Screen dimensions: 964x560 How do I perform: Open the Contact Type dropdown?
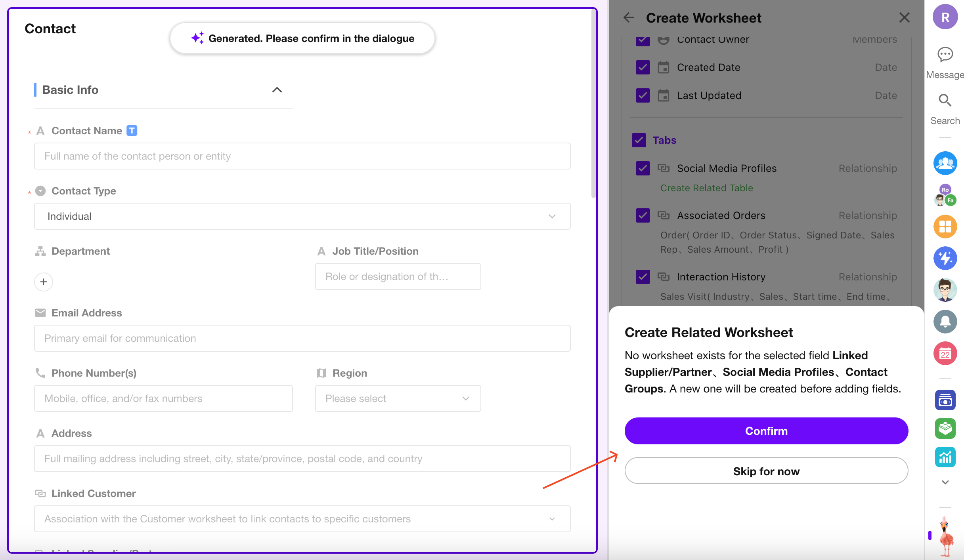pos(302,216)
